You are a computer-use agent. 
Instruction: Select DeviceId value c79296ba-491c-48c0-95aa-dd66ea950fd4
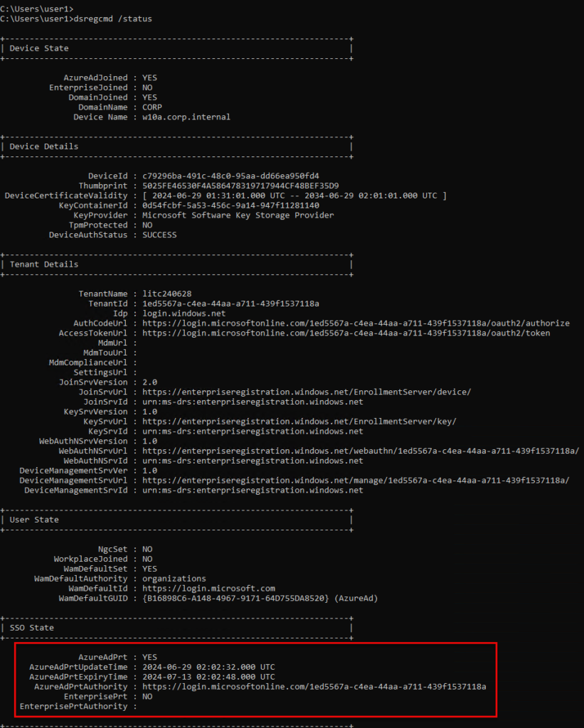(x=230, y=176)
